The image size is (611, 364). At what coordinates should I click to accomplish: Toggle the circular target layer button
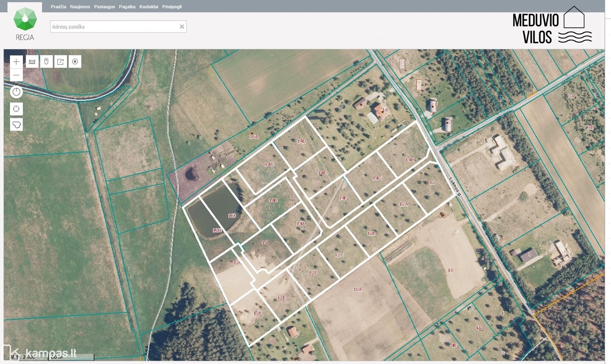click(75, 62)
